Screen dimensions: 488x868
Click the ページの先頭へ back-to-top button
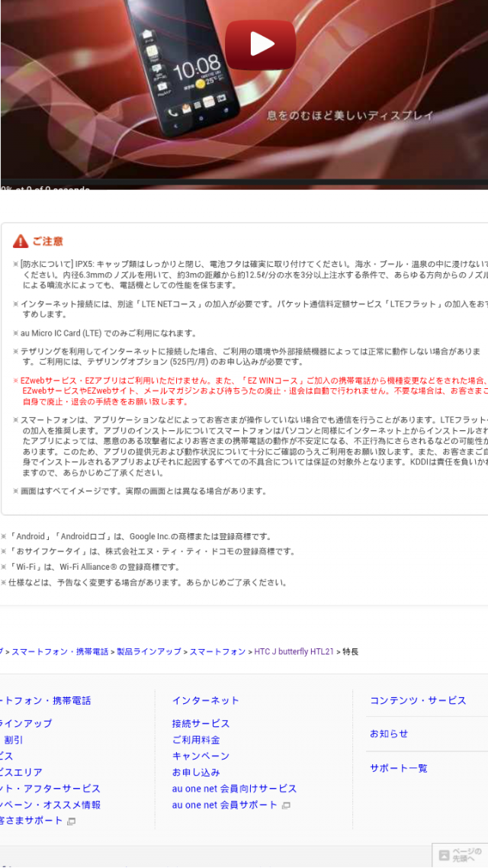[x=460, y=855]
